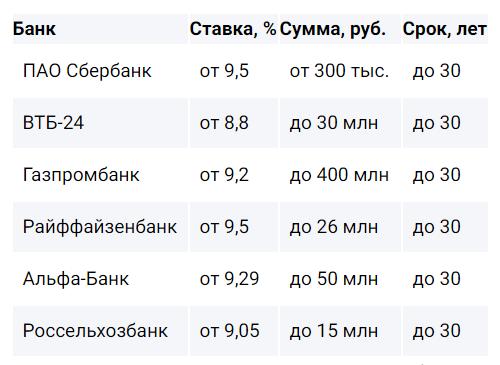
Task: Click the rate cell от 9,29
Action: click(x=234, y=279)
